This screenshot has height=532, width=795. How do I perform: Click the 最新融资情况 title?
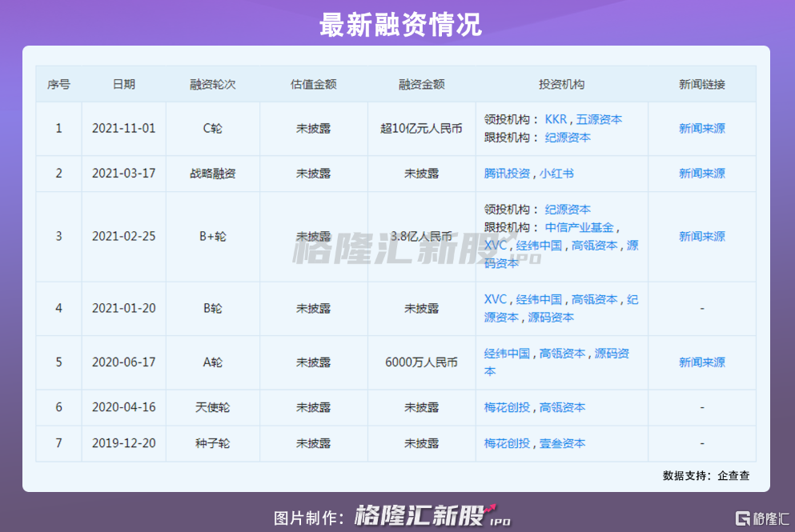400,24
